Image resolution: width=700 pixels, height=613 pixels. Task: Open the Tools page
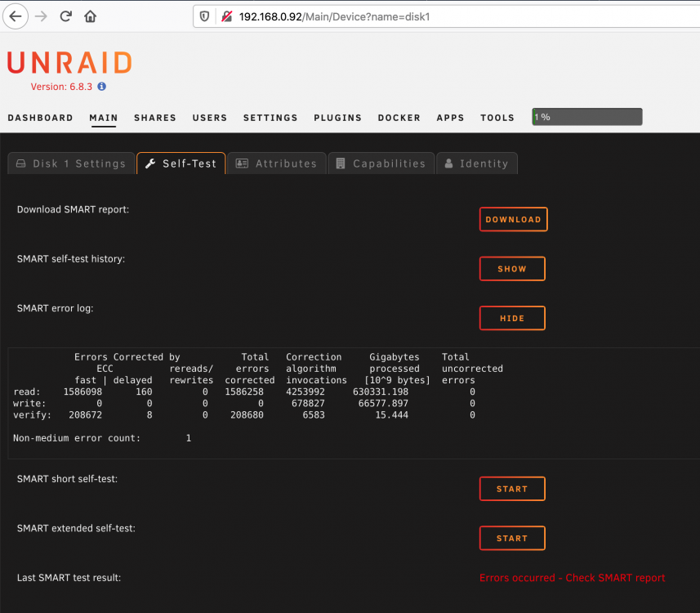(x=497, y=118)
